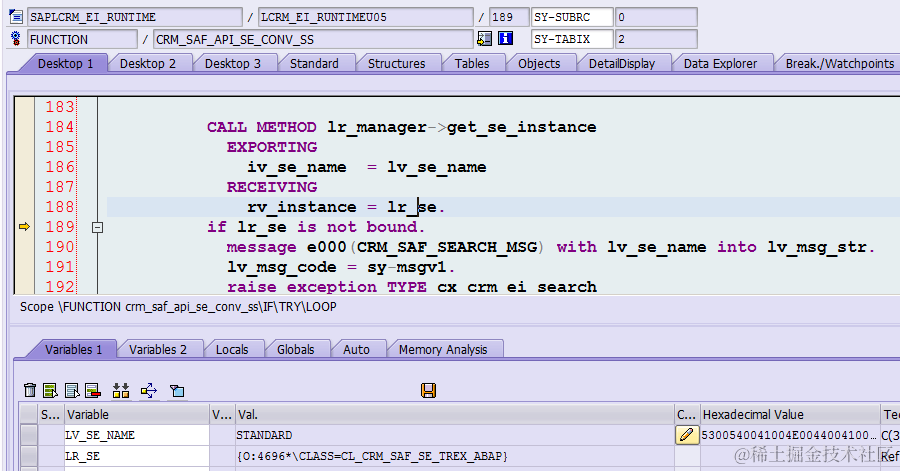Click line number 184 in the code gutter
This screenshot has width=900, height=471.
tap(60, 127)
